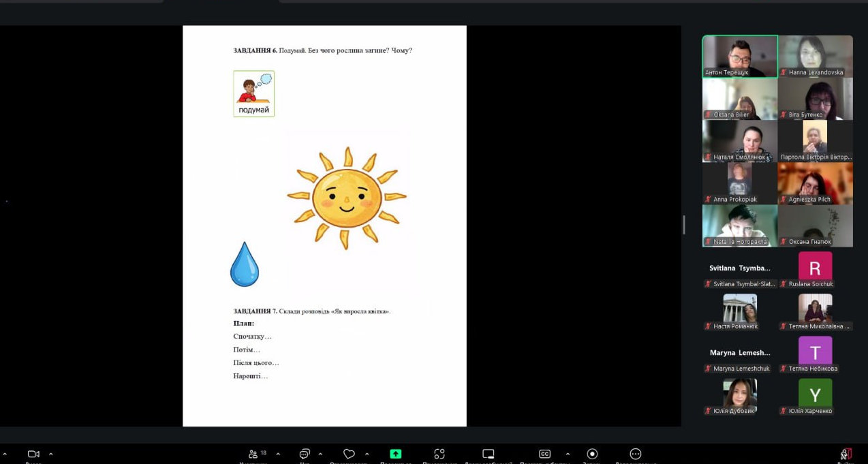Open the chat icon
The width and height of the screenshot is (868, 464).
pos(305,454)
